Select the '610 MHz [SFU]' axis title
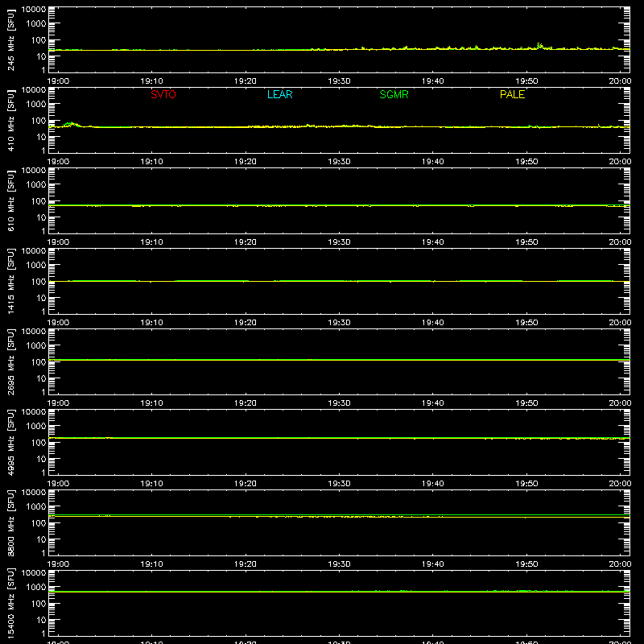Viewport: 644px width, 644px height. pos(10,200)
